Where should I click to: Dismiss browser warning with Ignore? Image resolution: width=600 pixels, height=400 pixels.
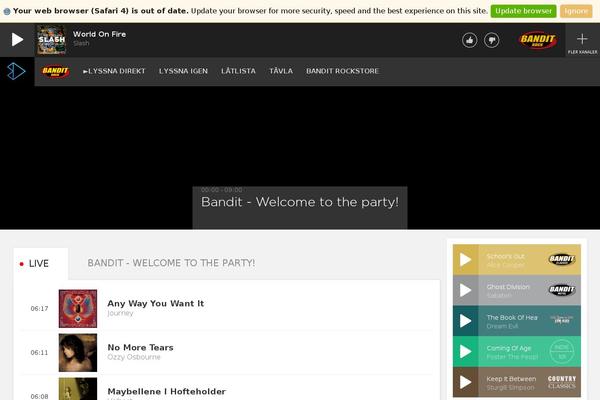(576, 11)
